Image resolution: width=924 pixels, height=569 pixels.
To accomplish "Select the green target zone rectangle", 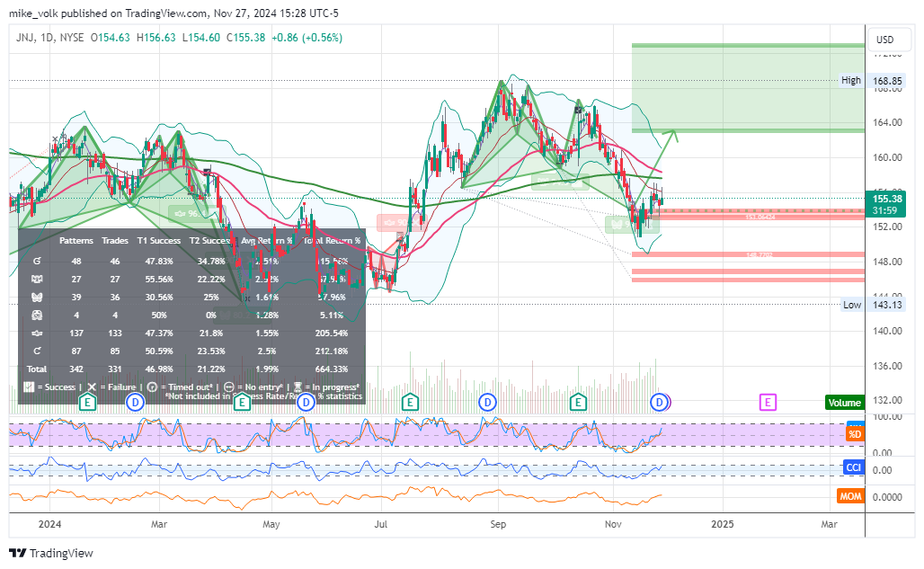I will click(x=748, y=88).
